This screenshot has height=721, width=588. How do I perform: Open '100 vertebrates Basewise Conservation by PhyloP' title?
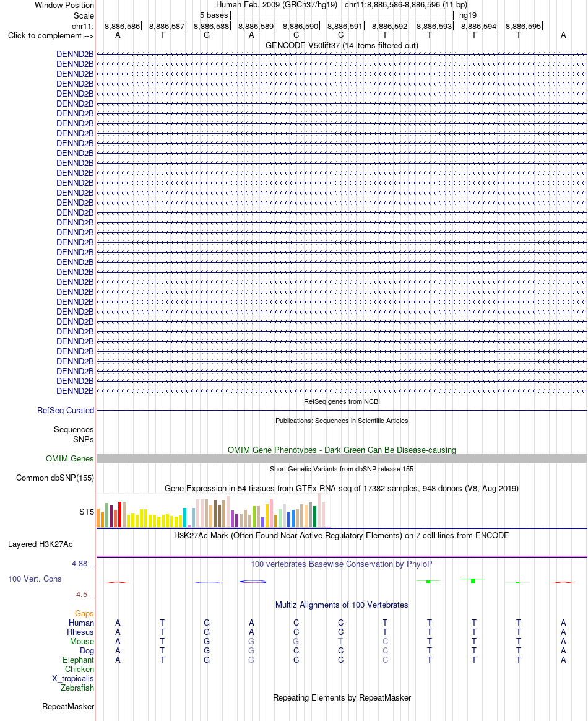click(342, 564)
